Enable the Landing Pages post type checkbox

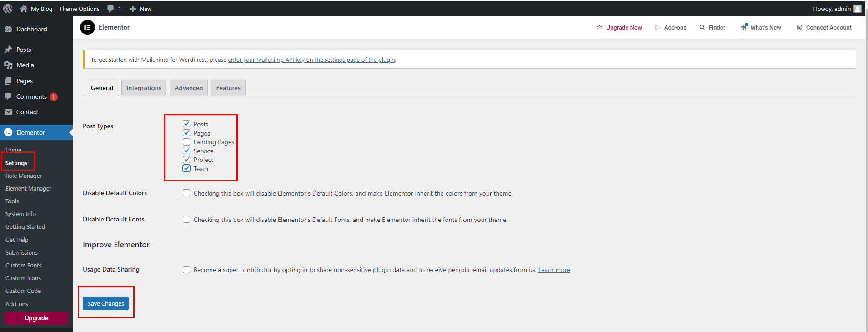[x=186, y=142]
